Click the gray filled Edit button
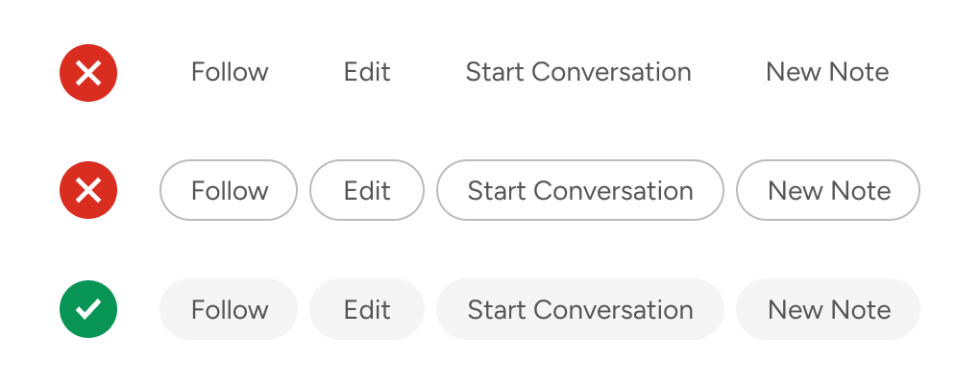Image resolution: width=980 pixels, height=384 pixels. pos(367,309)
